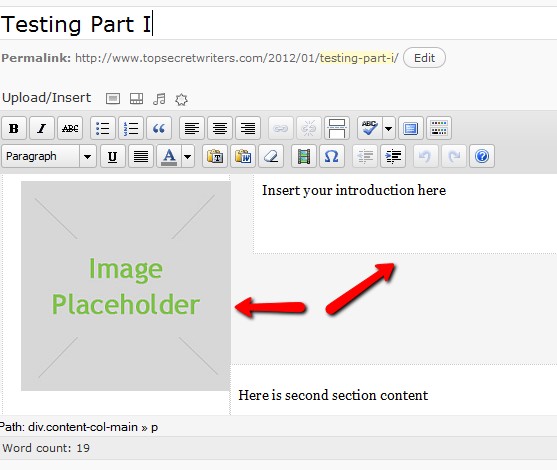Add an image via Upload/Insert
Viewport: 557px width, 470px height.
[x=113, y=98]
